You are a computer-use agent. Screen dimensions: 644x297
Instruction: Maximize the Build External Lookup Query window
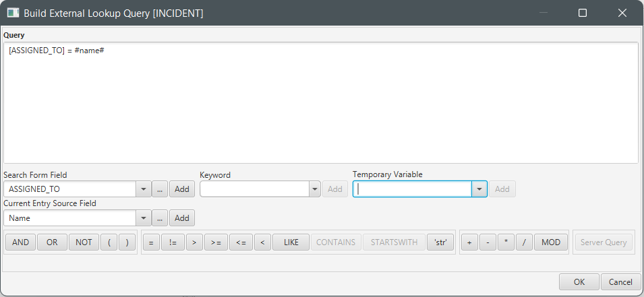coord(583,13)
